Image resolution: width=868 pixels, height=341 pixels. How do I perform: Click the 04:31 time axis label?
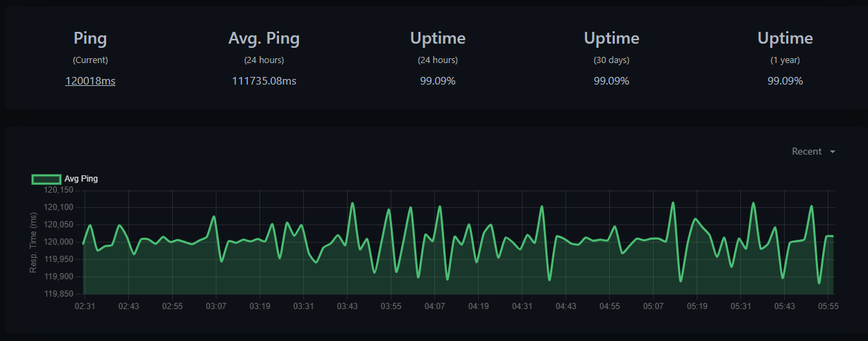(x=522, y=306)
